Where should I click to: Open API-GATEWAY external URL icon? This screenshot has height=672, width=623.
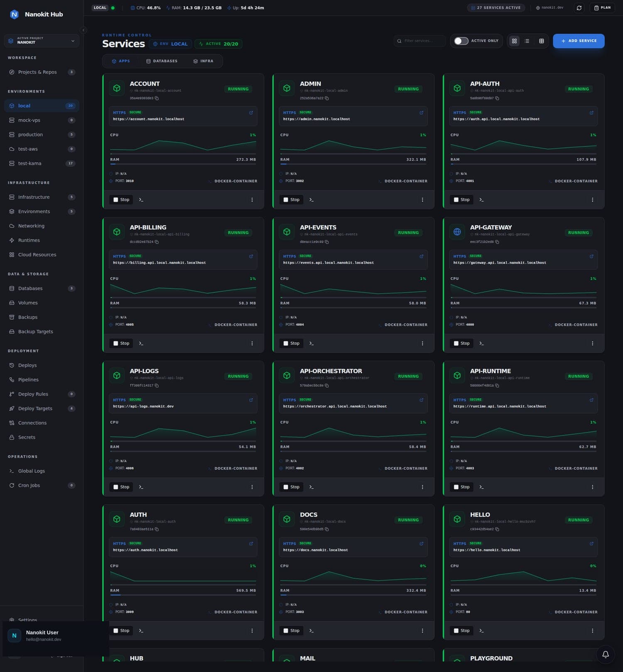[x=591, y=256]
